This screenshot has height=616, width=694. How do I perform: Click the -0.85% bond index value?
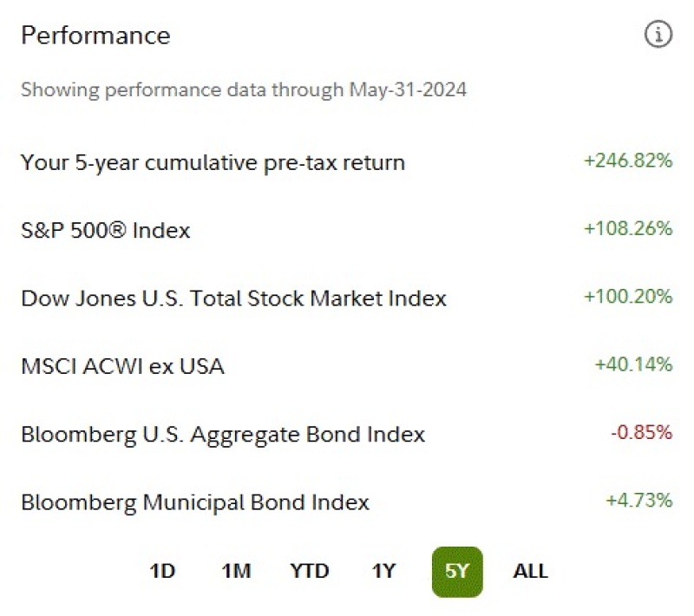(x=642, y=432)
